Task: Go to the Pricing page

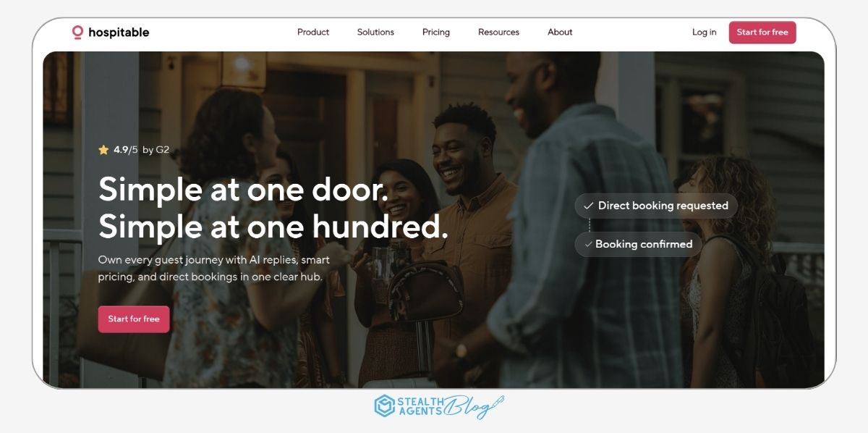Action: (x=436, y=32)
